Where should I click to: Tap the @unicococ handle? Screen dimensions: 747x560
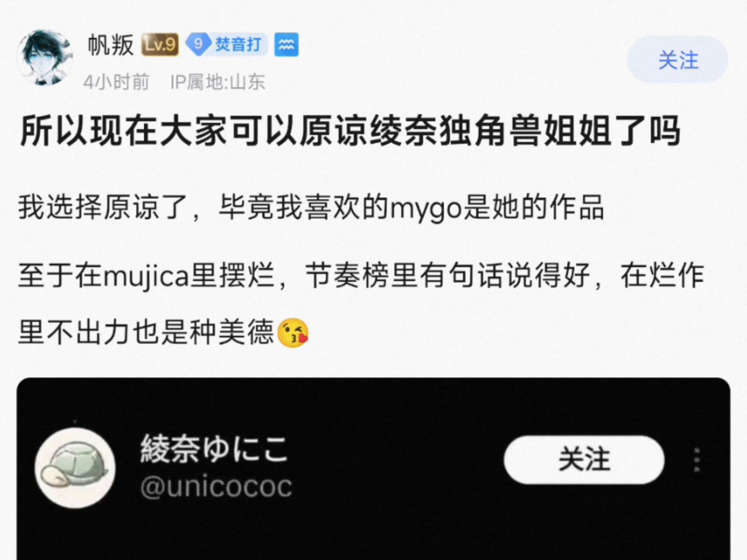tap(216, 486)
